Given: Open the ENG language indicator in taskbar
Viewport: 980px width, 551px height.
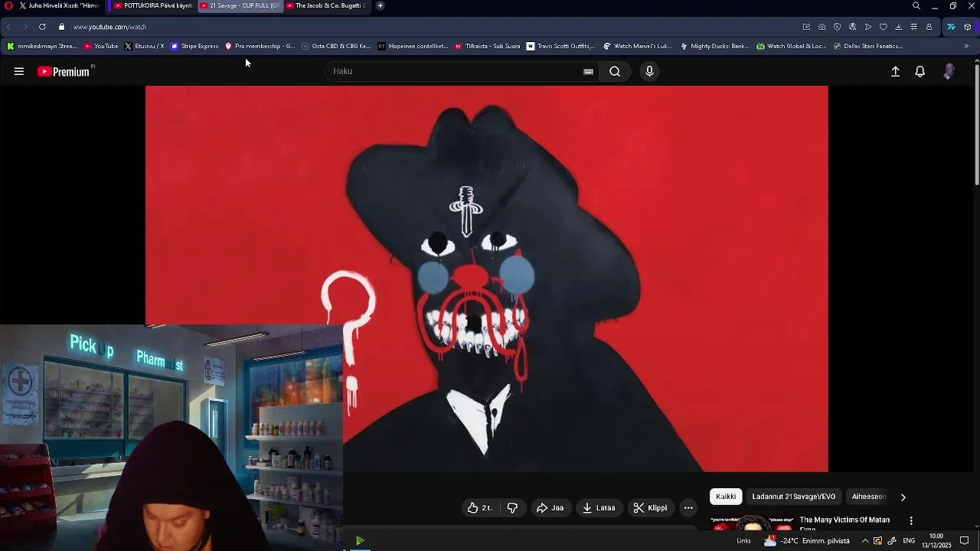Looking at the screenshot, I should pyautogui.click(x=909, y=541).
